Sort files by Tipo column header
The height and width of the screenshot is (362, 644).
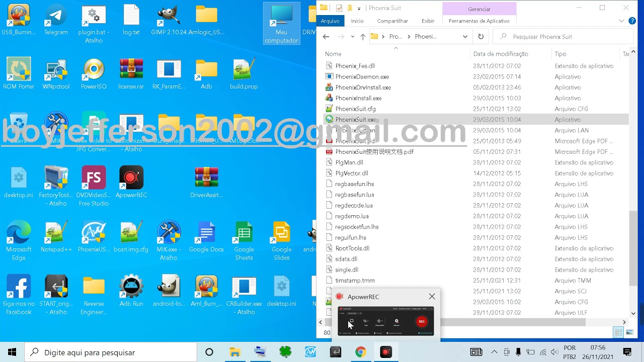coord(586,54)
